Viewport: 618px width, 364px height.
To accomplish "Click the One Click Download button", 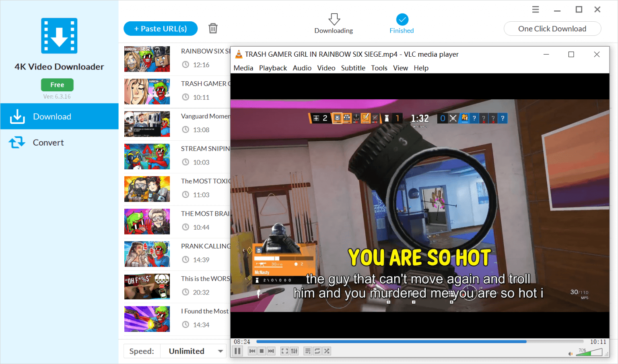I will click(x=552, y=29).
